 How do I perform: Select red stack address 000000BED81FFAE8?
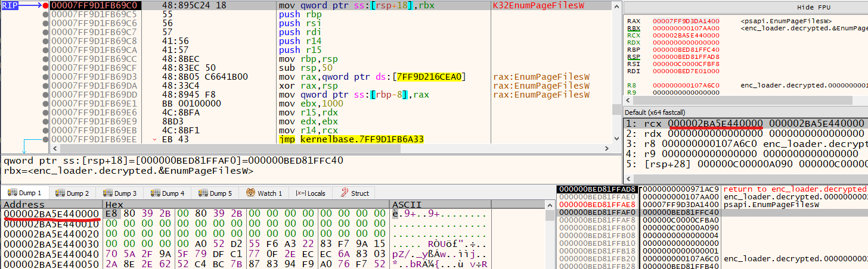tap(597, 204)
